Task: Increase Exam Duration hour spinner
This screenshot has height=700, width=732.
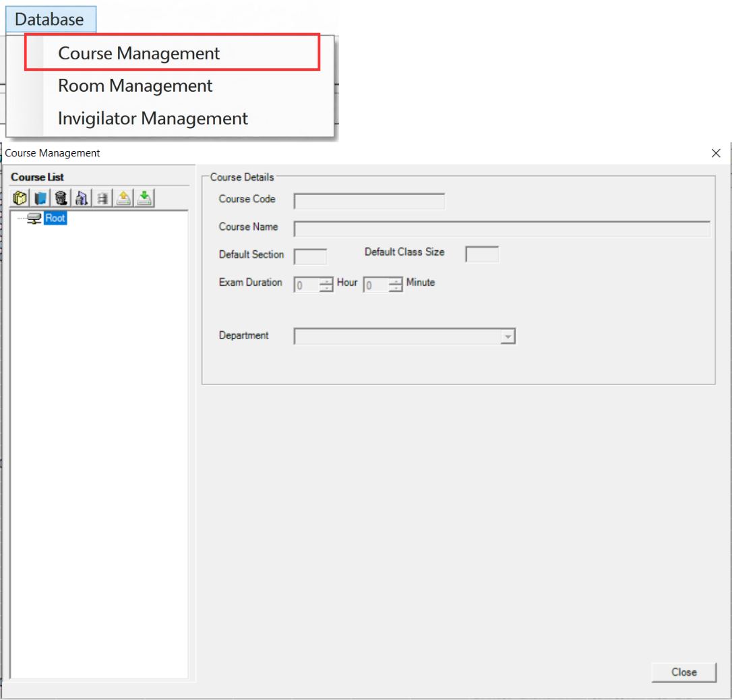Action: click(x=326, y=281)
